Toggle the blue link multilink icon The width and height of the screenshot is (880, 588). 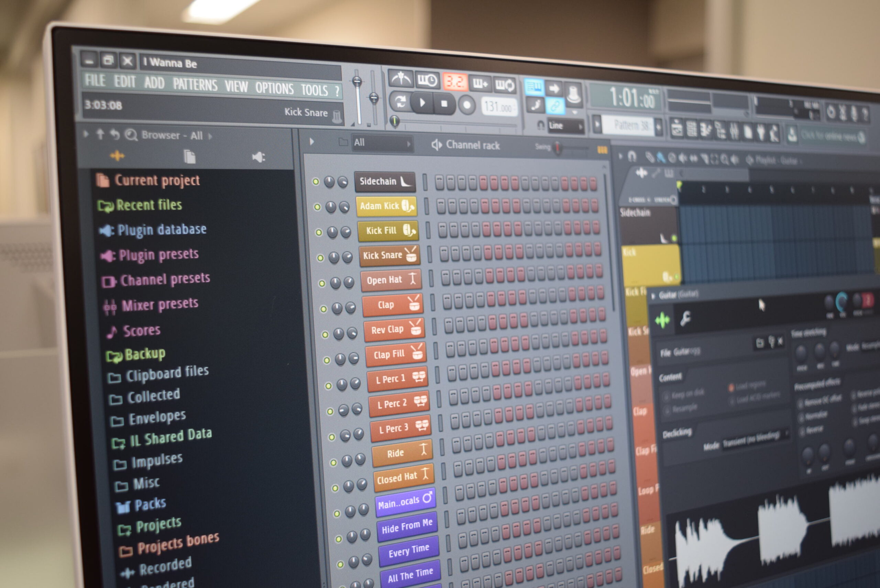555,107
